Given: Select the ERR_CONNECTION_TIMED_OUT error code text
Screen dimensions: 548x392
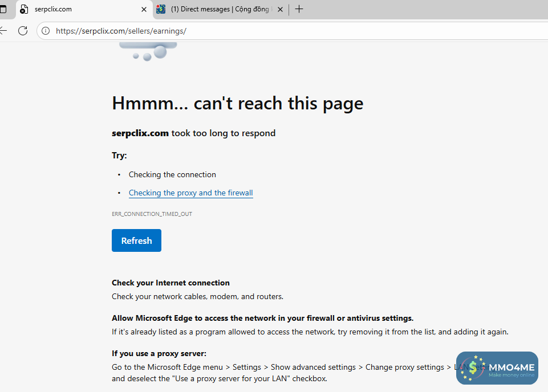Looking at the screenshot, I should pos(152,214).
